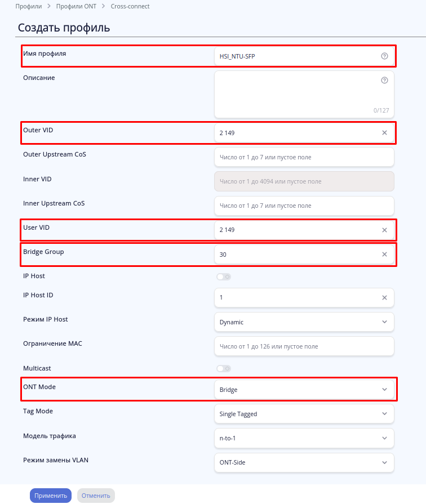
Task: Click the Применить button
Action: tap(51, 496)
